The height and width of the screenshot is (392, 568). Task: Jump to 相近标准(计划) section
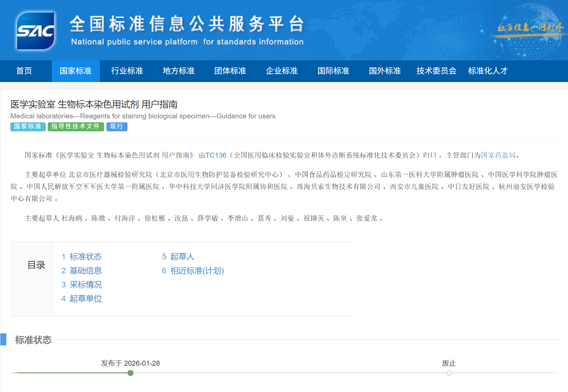197,271
